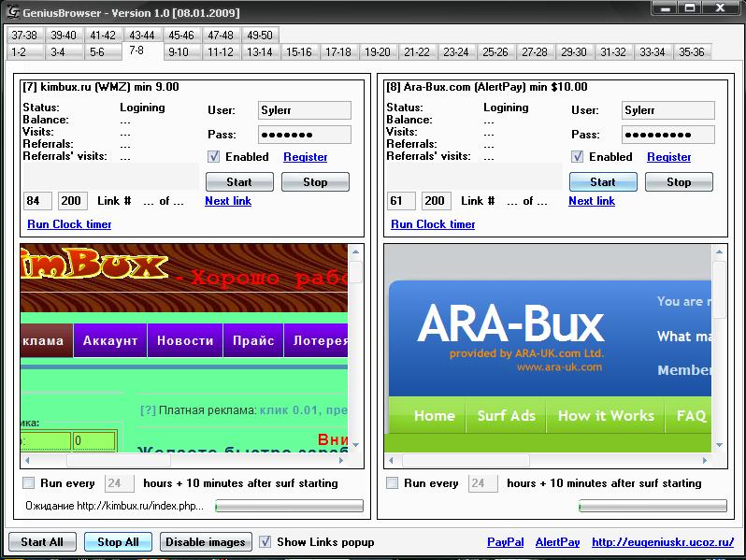
Task: Click Stop button for kimbux.ru
Action: 315,181
